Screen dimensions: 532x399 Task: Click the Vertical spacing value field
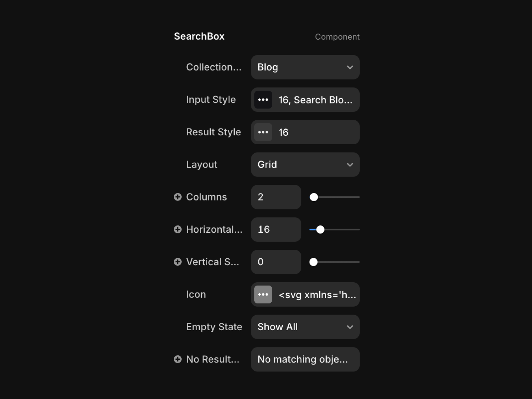[276, 262]
